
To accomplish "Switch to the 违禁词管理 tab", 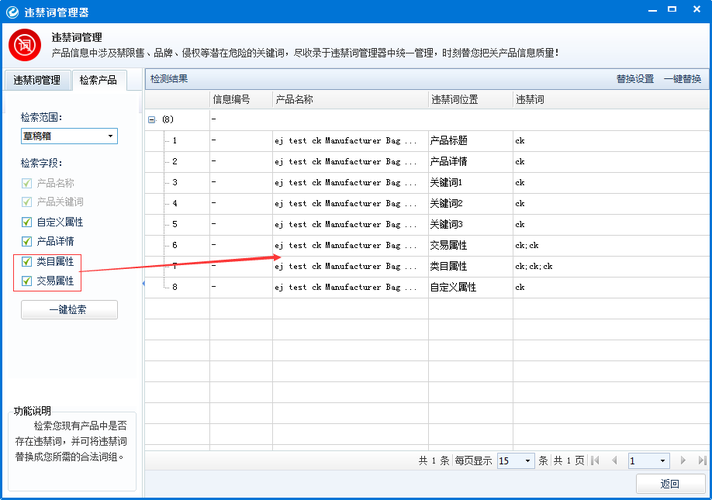I will pos(37,80).
